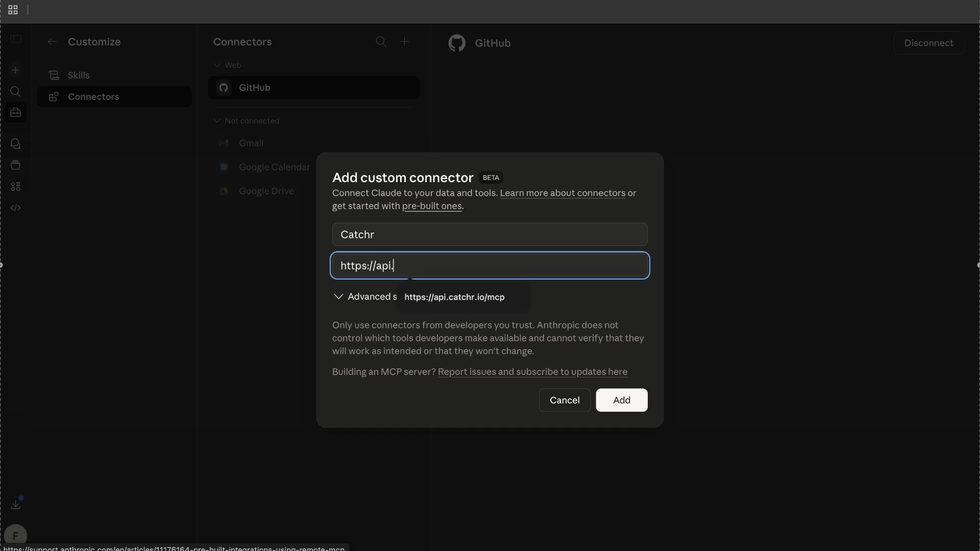Toggle the sidebar with the panel icon
Viewport: 980px width, 551px height.
tap(16, 38)
